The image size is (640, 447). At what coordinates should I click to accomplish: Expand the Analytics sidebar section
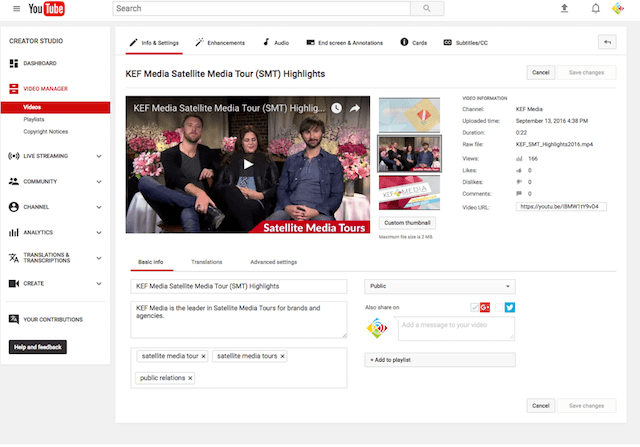[98, 232]
